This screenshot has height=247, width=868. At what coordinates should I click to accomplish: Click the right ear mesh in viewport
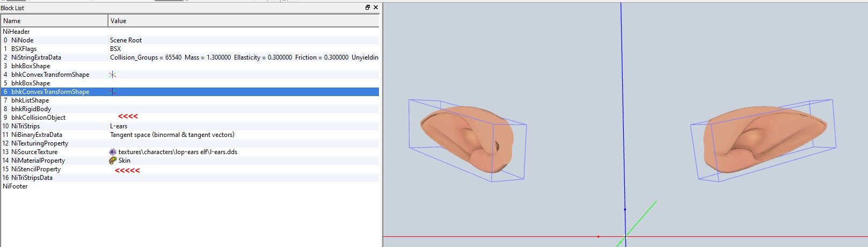765,140
